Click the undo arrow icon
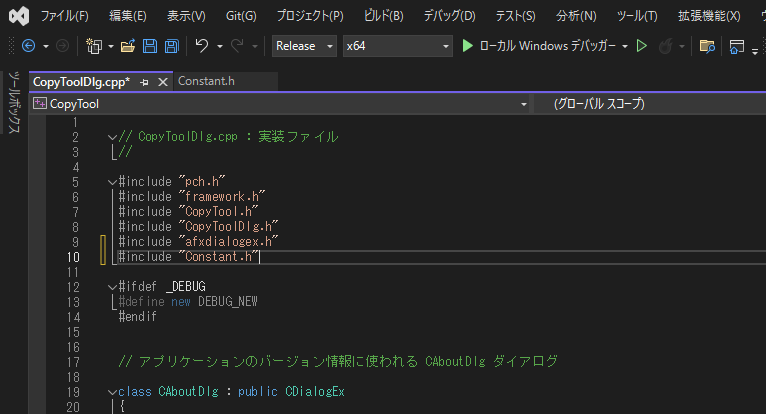Image resolution: width=766 pixels, height=414 pixels. 202,46
